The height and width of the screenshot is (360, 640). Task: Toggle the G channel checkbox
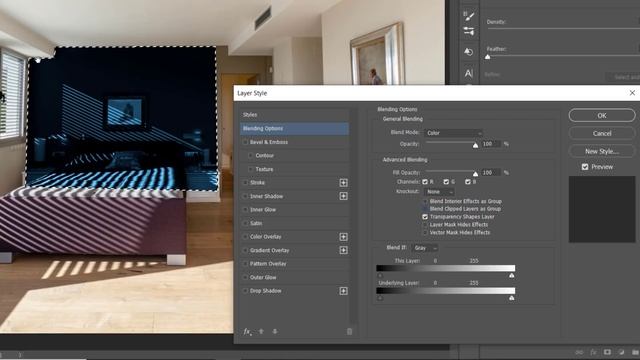click(x=446, y=182)
